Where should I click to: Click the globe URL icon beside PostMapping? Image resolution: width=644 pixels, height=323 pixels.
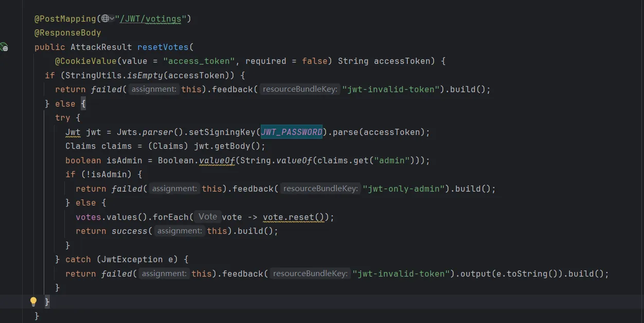105,19
